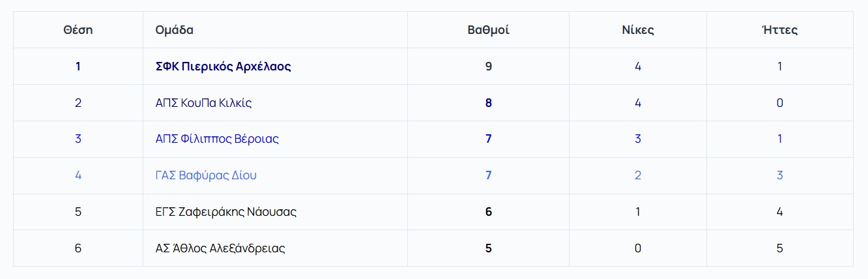Click points value 9 for first place
The image size is (868, 279).
point(488,66)
